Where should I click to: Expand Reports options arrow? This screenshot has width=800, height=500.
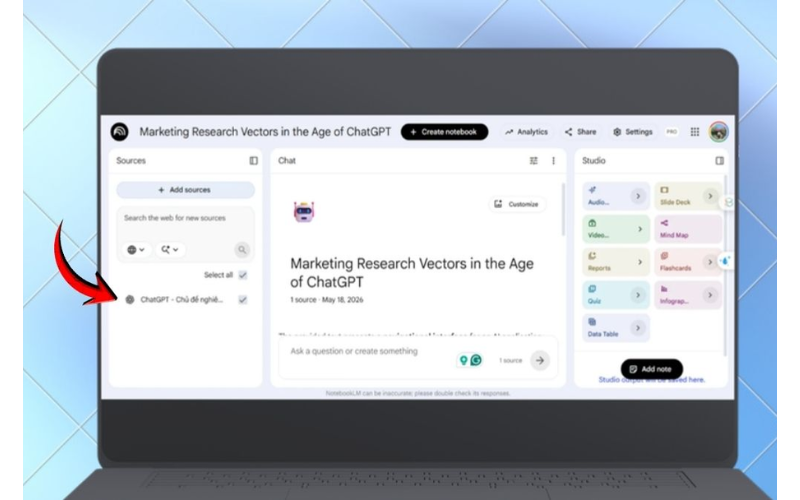pyautogui.click(x=639, y=262)
